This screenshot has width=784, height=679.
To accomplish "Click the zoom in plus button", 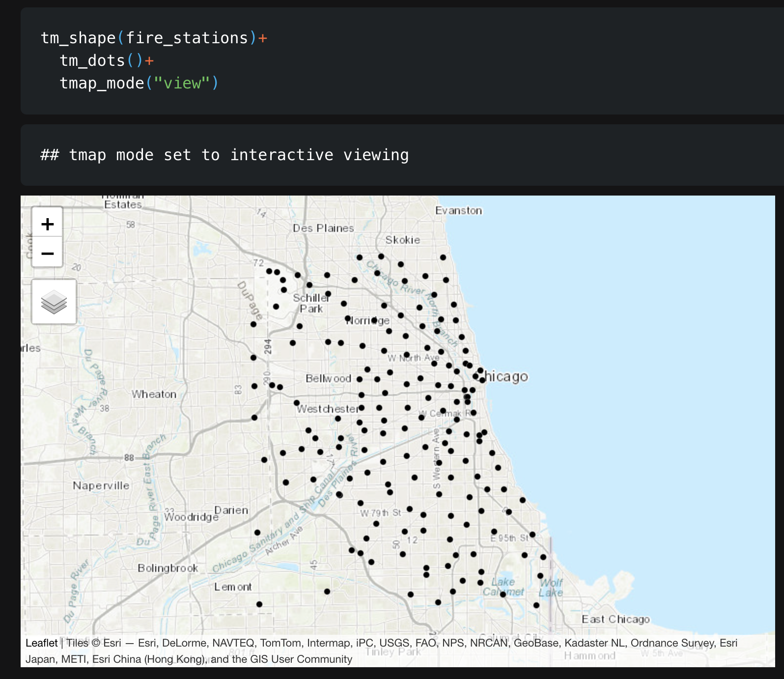I will coord(47,224).
